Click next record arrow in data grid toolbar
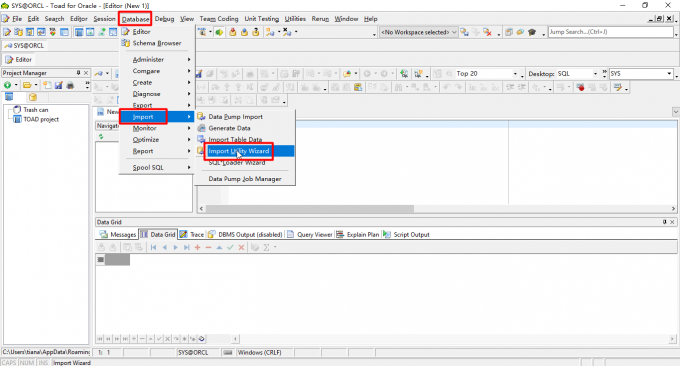The image size is (680, 366). [x=176, y=247]
